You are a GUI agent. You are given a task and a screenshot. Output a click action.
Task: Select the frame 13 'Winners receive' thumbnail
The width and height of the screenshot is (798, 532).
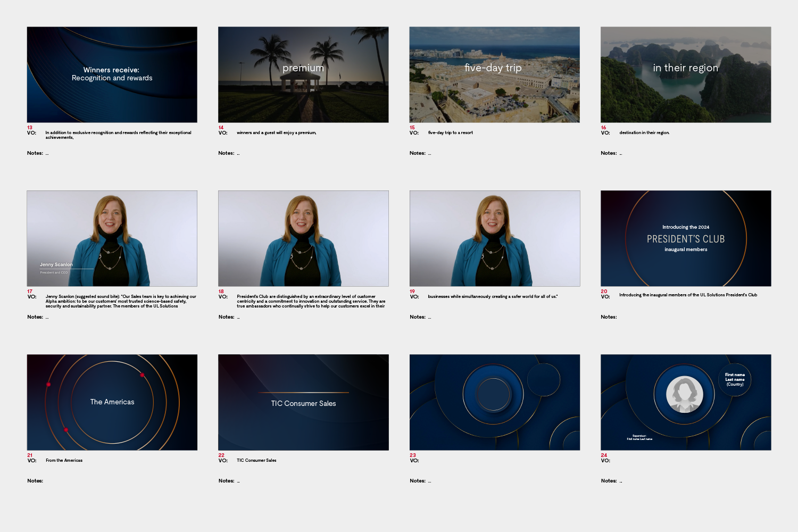pyautogui.click(x=112, y=74)
